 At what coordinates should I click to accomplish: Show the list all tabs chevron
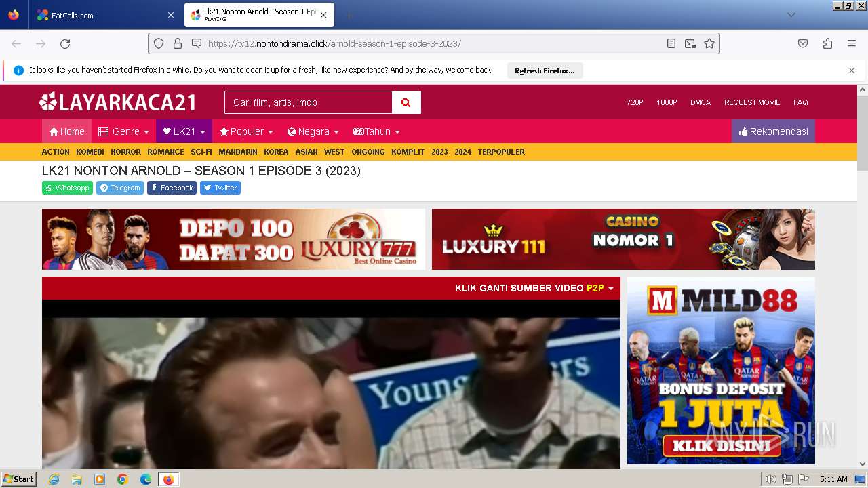(x=791, y=15)
